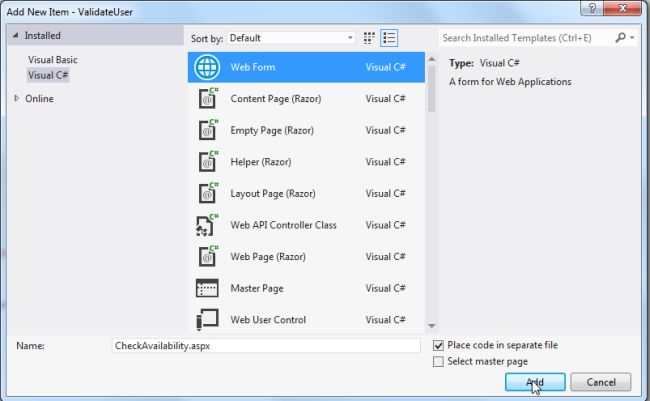Click the scroll down arrow of template list
This screenshot has width=650, height=401.
pos(432,326)
